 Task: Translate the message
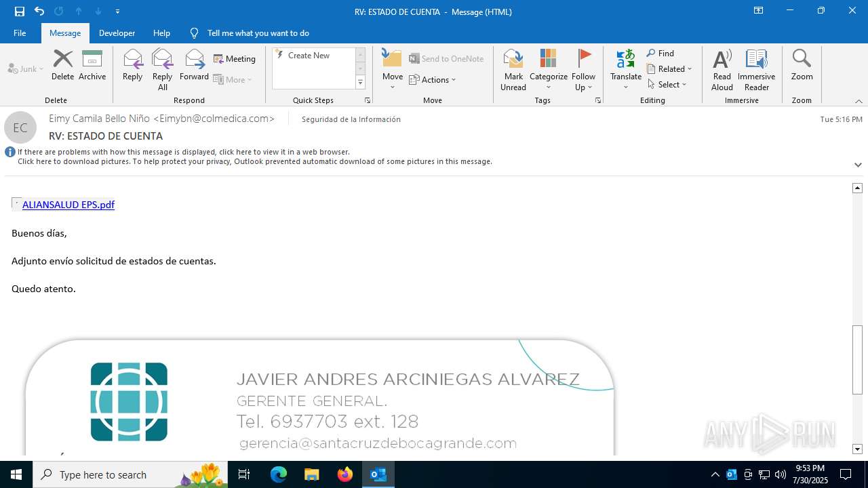click(625, 70)
